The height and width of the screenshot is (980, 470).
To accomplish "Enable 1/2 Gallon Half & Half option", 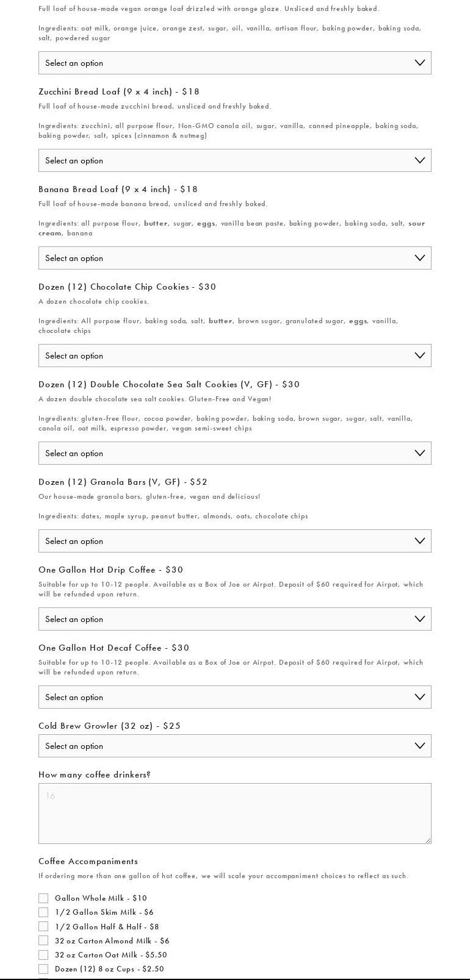I will tap(43, 926).
